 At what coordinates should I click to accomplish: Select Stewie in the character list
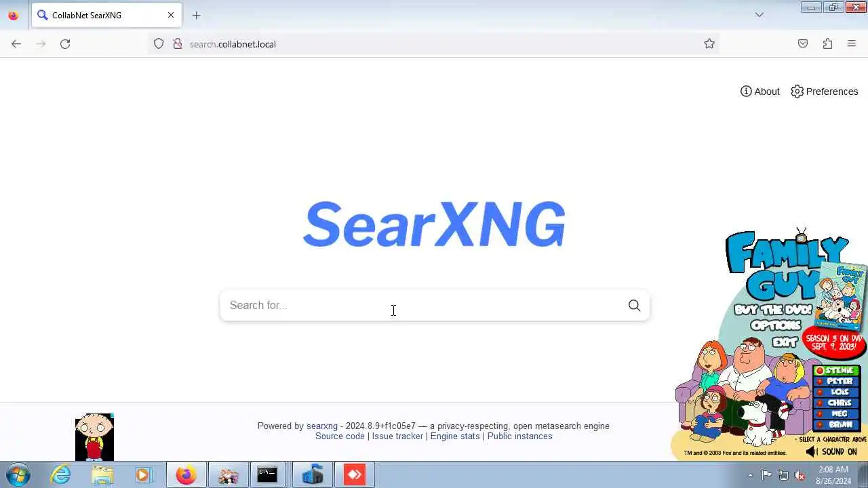(x=837, y=371)
